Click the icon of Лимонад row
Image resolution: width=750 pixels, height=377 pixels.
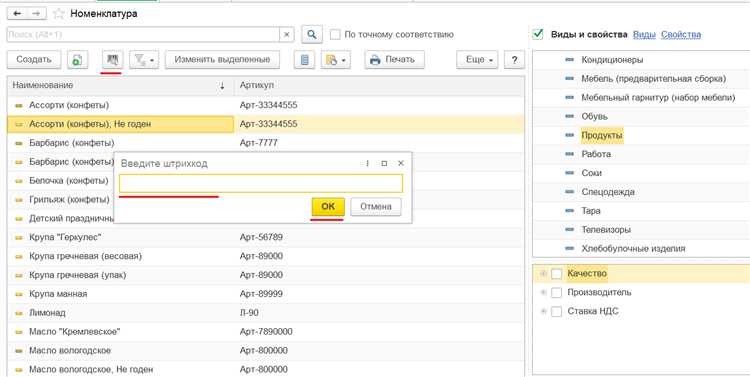click(19, 313)
